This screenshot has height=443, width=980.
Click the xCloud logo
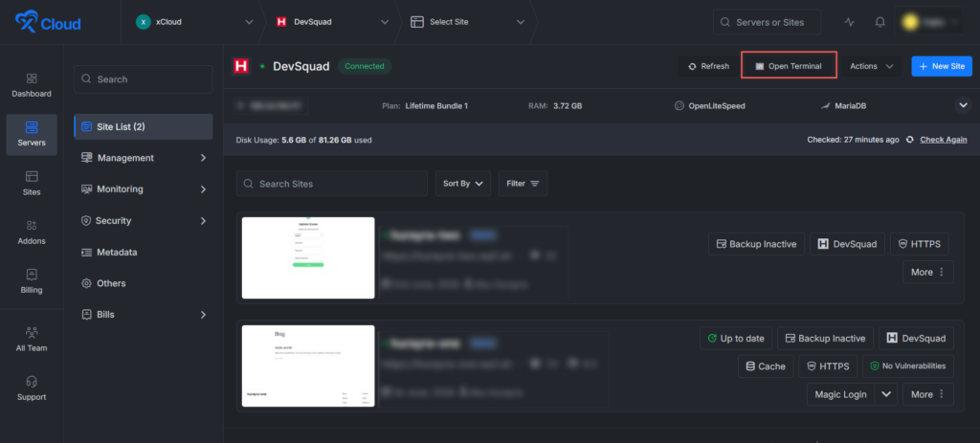48,22
